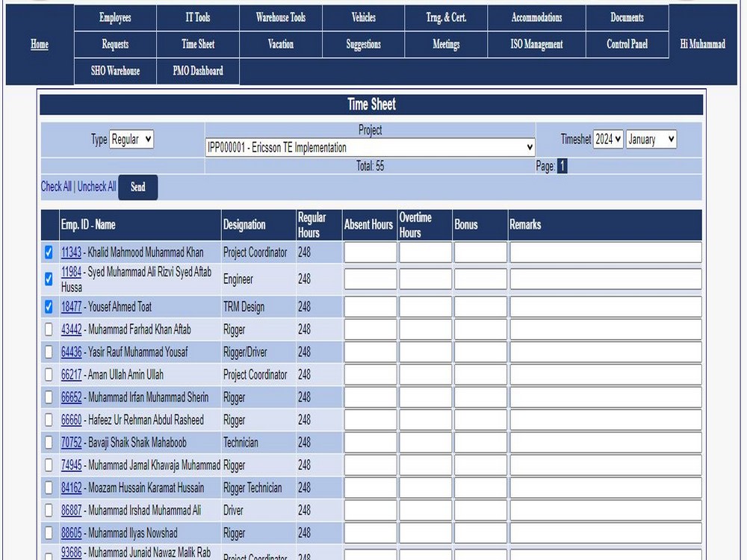The width and height of the screenshot is (747, 560).
Task: Open the IT Tools menu
Action: click(x=198, y=18)
